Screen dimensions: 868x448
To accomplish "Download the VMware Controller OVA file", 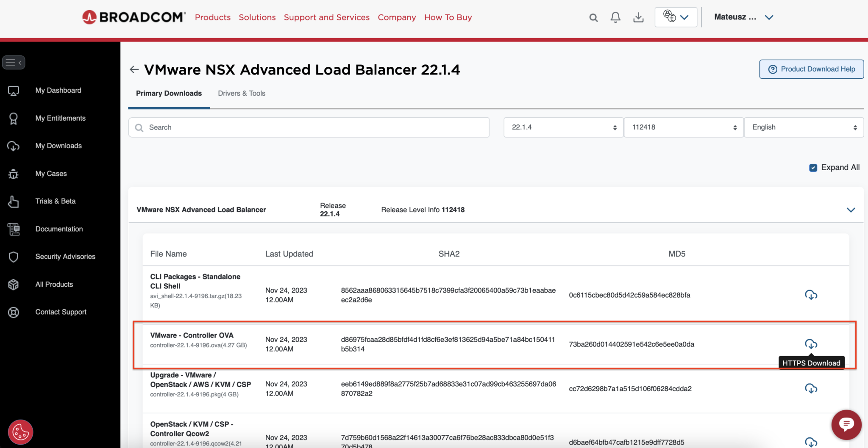I will [811, 344].
